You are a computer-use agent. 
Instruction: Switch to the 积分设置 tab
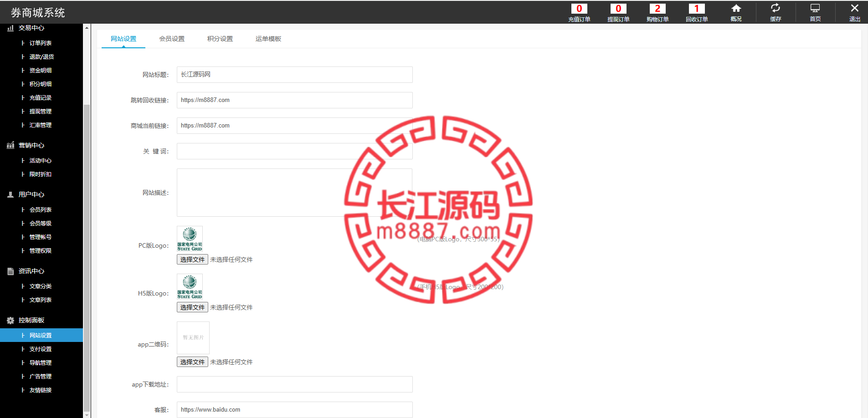pyautogui.click(x=220, y=39)
